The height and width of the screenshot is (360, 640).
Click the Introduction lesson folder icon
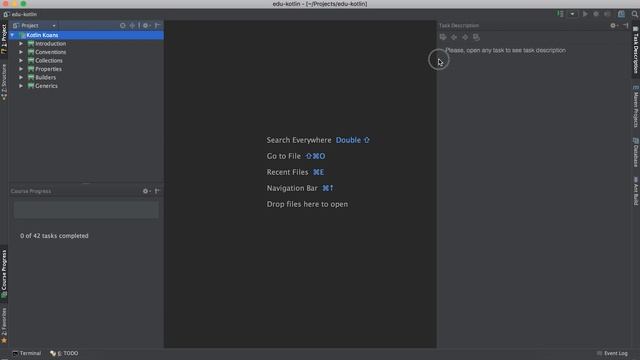[x=31, y=43]
